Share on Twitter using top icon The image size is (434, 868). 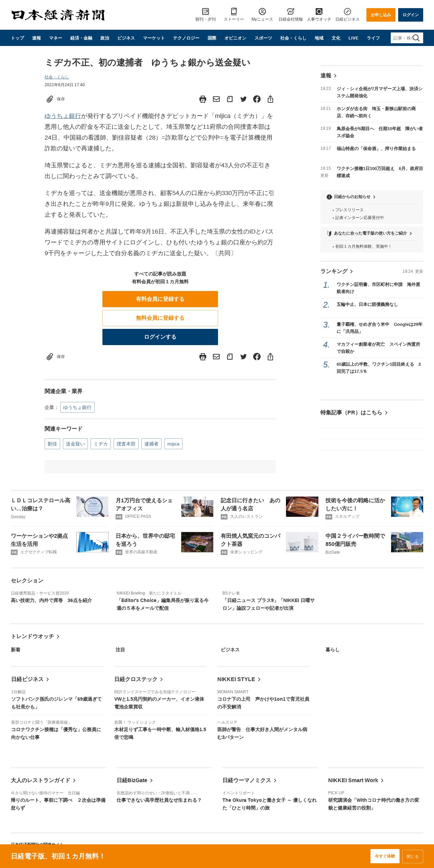243,99
